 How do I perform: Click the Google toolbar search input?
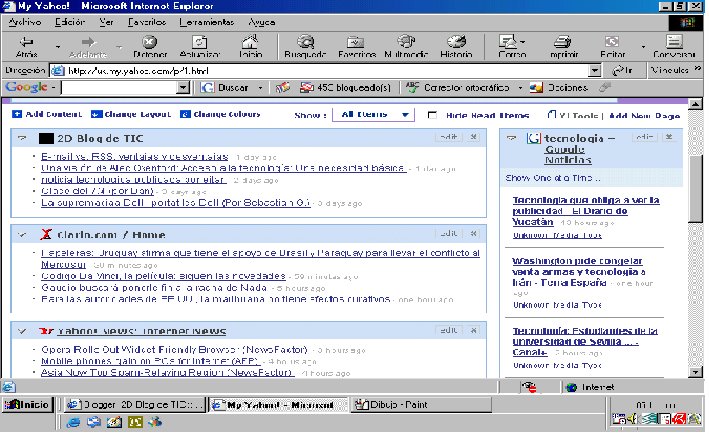click(119, 88)
